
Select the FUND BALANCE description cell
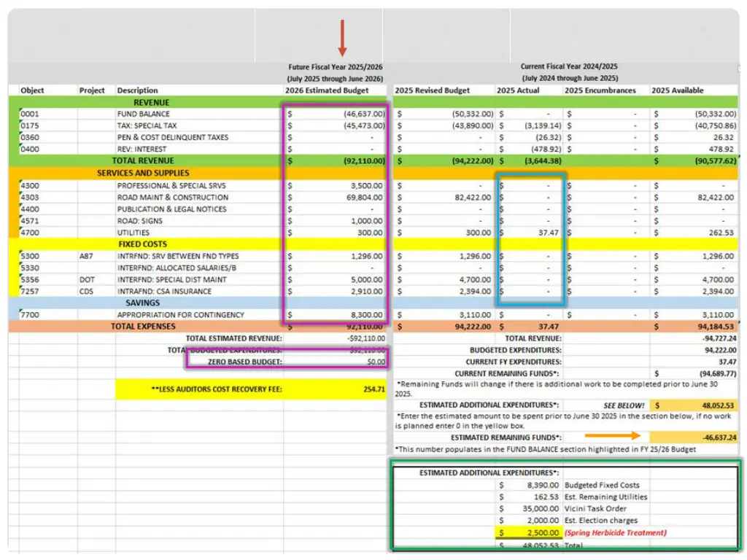pos(143,114)
